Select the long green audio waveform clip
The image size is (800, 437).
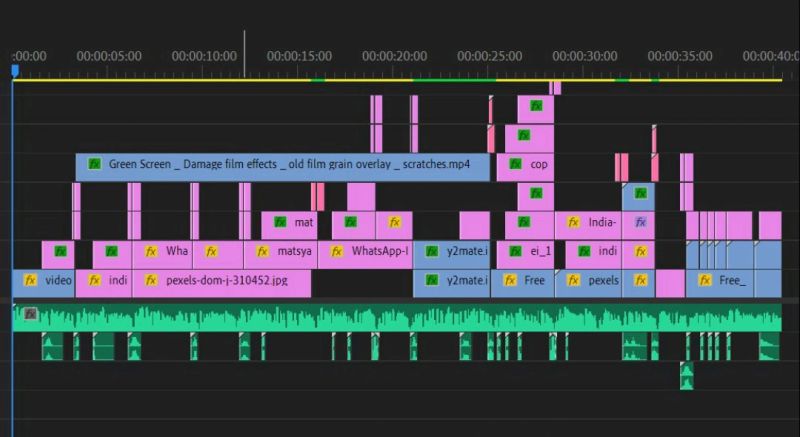pyautogui.click(x=400, y=319)
